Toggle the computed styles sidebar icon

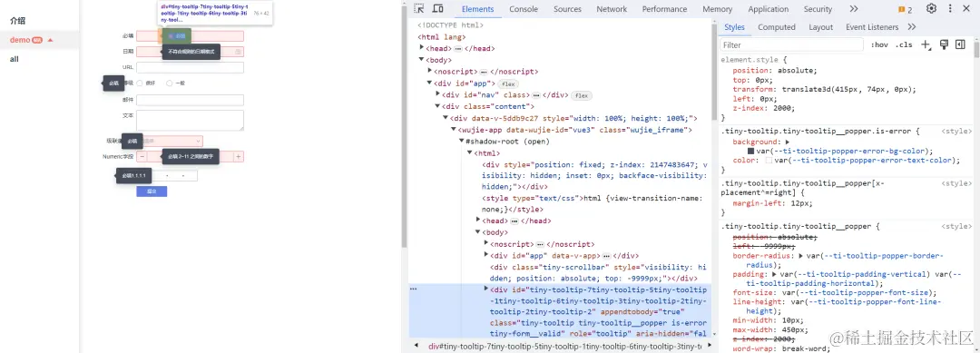pos(960,45)
